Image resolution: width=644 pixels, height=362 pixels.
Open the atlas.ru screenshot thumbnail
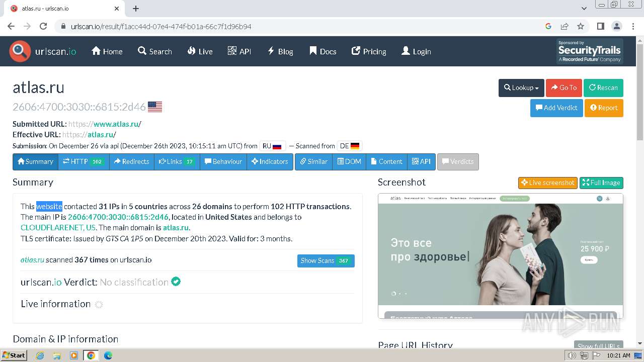[501, 256]
